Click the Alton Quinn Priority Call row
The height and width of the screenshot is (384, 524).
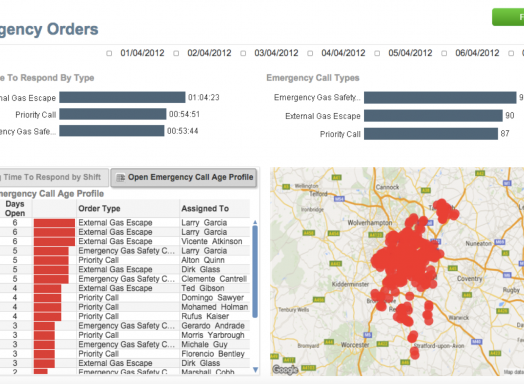125,260
